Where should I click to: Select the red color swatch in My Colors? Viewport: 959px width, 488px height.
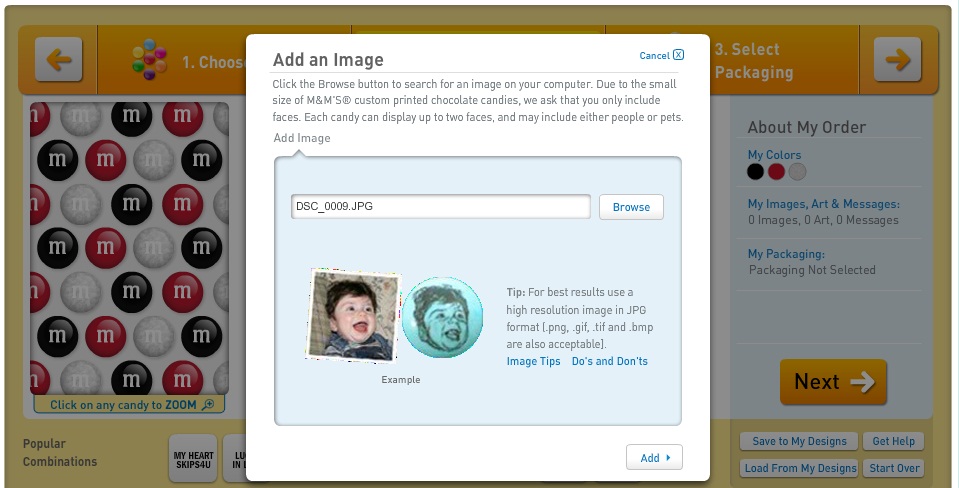pos(776,172)
